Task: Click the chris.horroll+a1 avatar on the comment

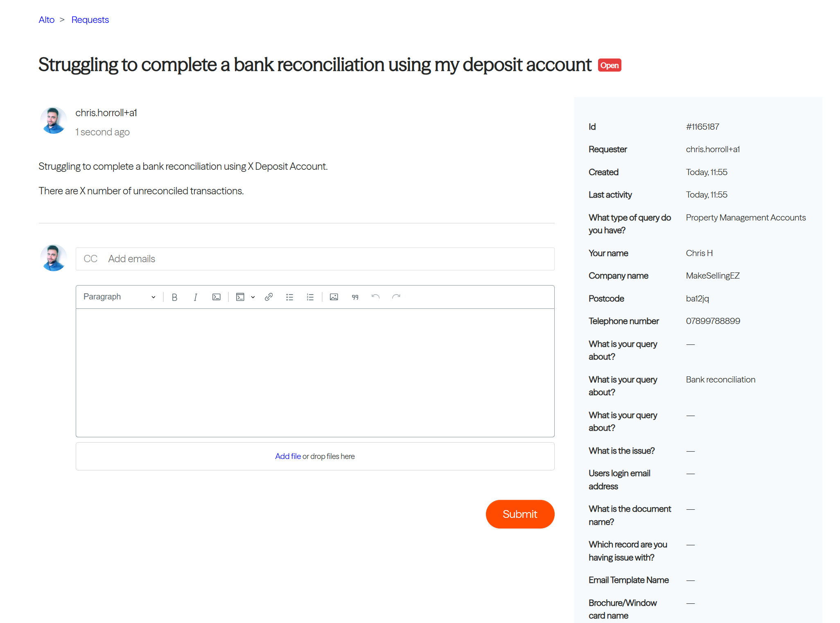Action: [53, 120]
